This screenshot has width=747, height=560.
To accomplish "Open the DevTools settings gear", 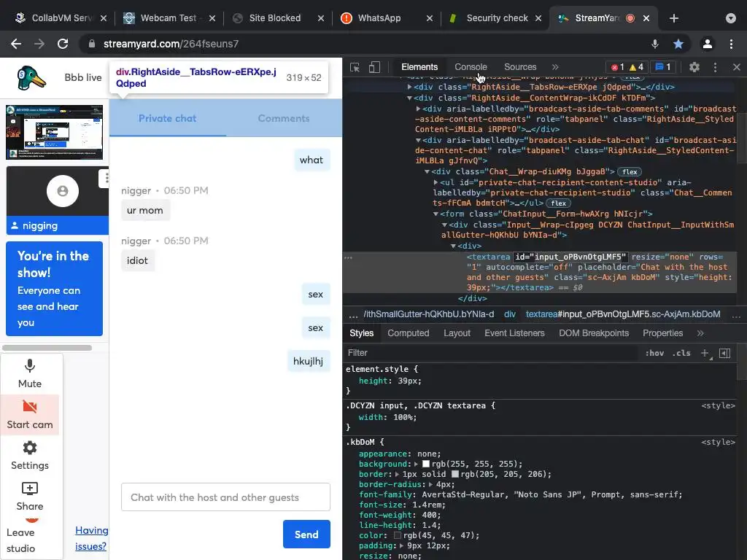I will tap(694, 67).
